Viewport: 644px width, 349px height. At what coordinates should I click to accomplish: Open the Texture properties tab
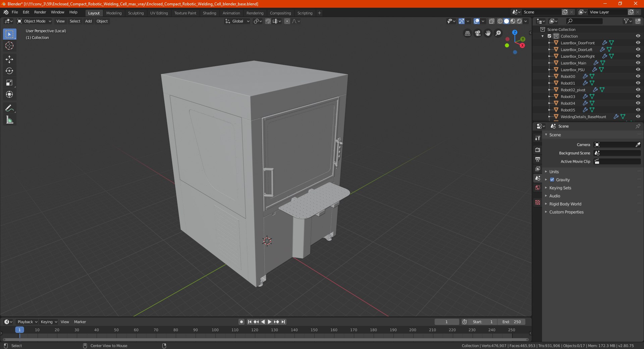point(538,202)
